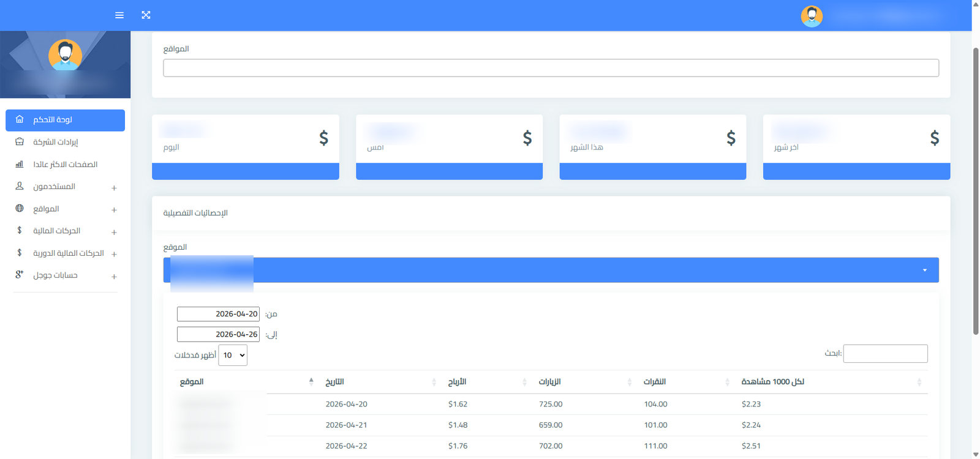The image size is (980, 459).
Task: Open the entries-per-page dropdown showing 10
Action: coord(233,355)
